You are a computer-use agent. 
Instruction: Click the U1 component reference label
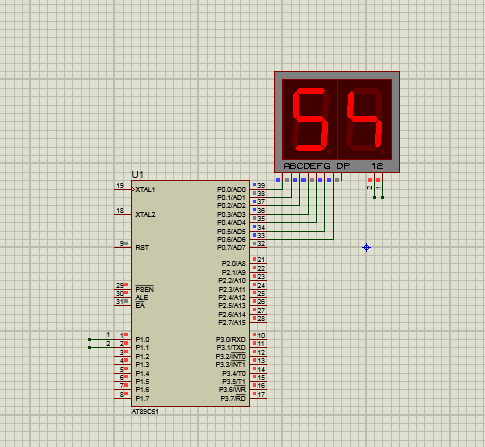pyautogui.click(x=137, y=175)
